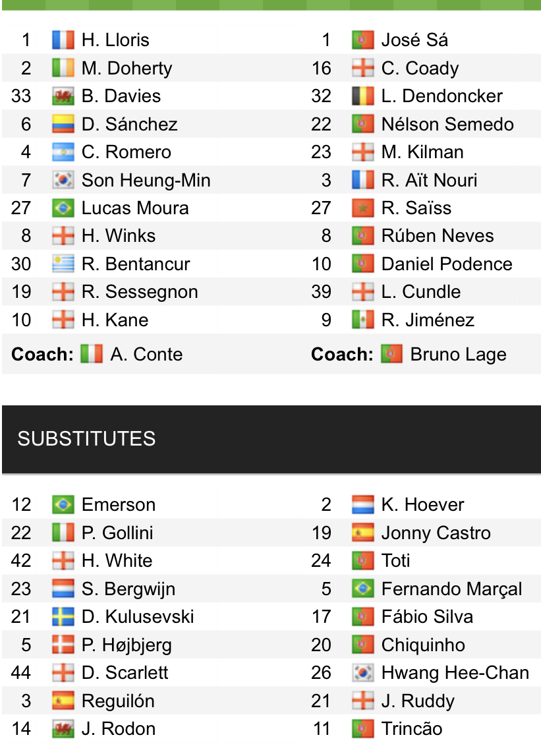Open the Rúben Neves player link
Viewport: 541px width, 756px height.
pos(437,236)
